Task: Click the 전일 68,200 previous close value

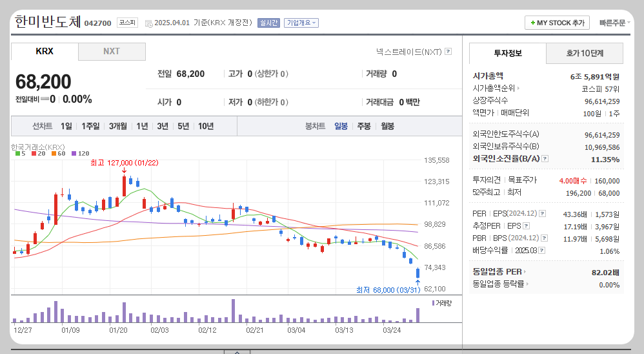Action: (x=190, y=74)
